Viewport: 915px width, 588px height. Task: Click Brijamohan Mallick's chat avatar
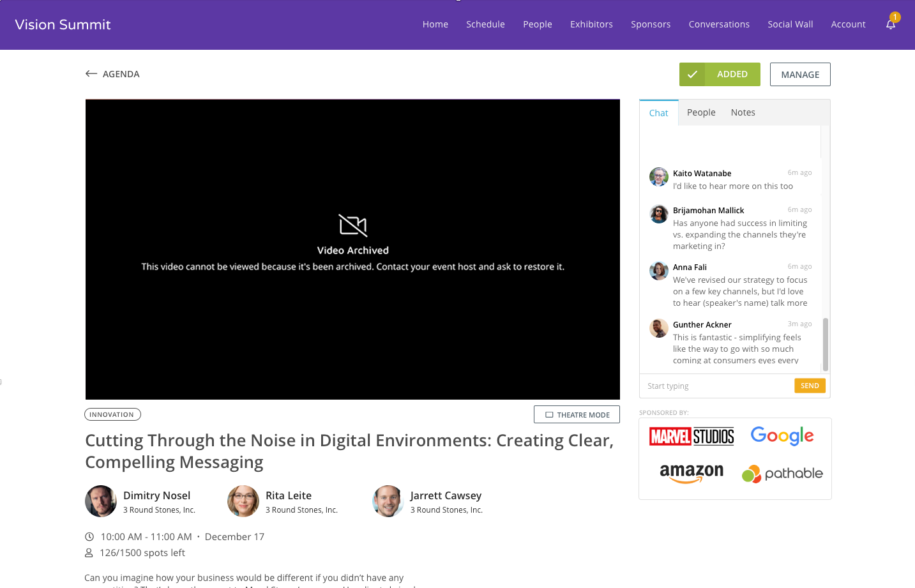tap(659, 214)
